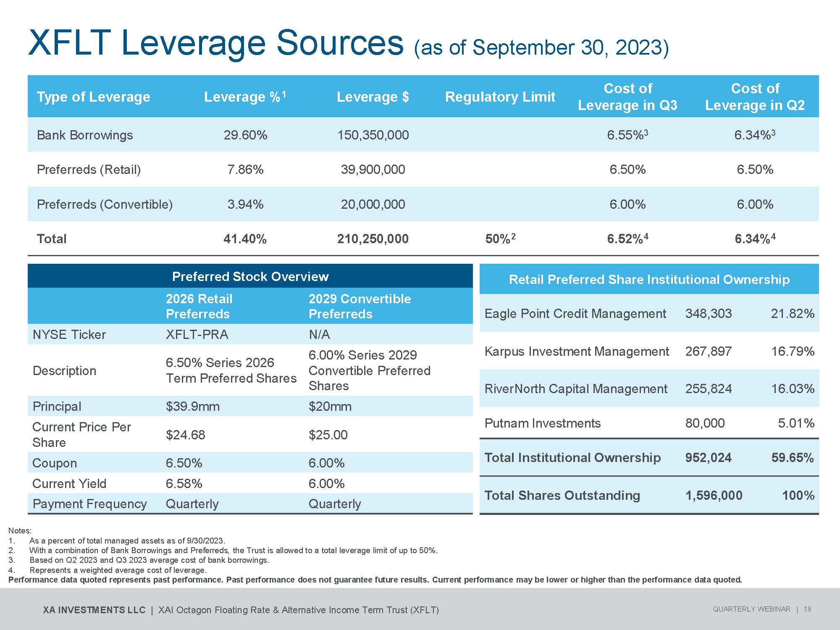Click the XFLT Leverage Sources title

click(215, 43)
